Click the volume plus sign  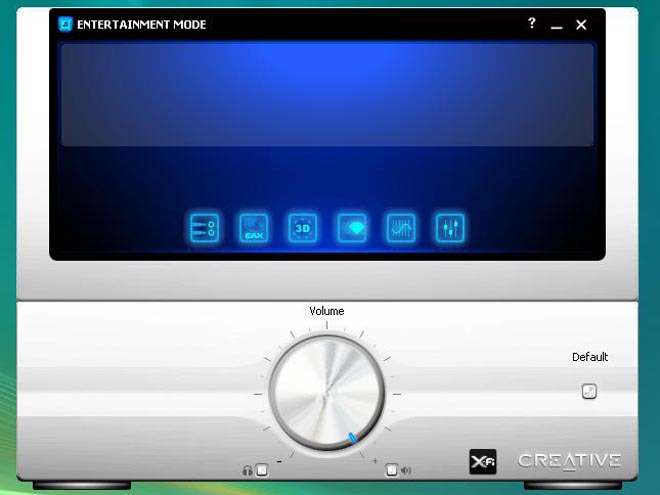pyautogui.click(x=375, y=461)
